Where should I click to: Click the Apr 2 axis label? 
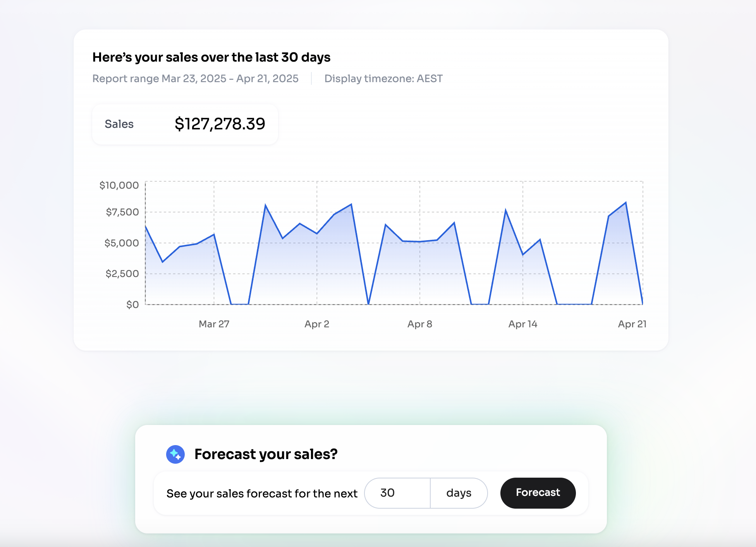coord(316,324)
